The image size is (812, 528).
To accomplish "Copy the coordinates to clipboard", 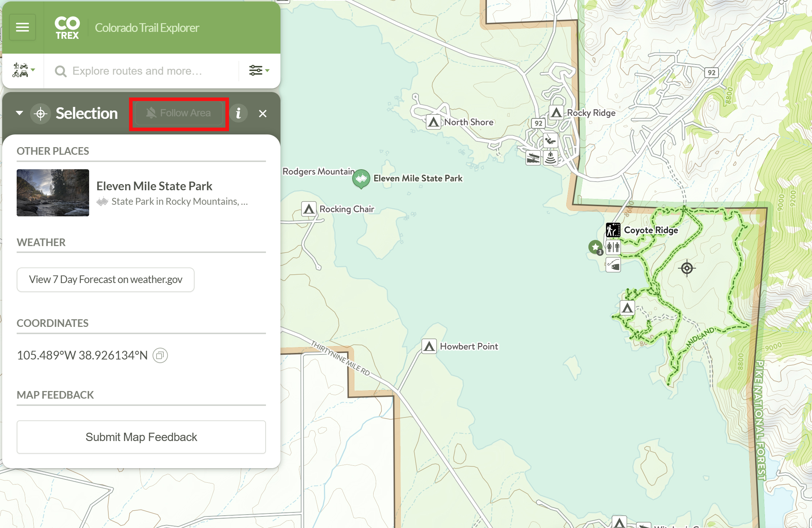I will click(160, 356).
